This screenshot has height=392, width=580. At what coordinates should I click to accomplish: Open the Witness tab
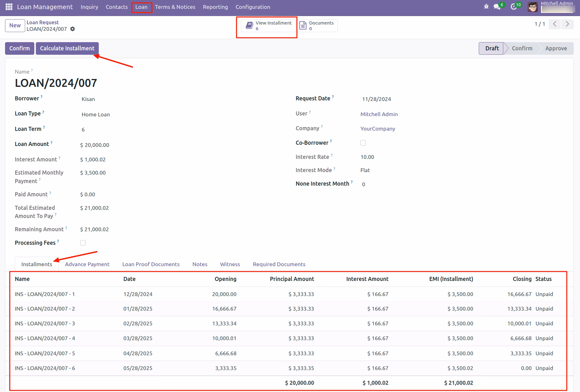[230, 264]
